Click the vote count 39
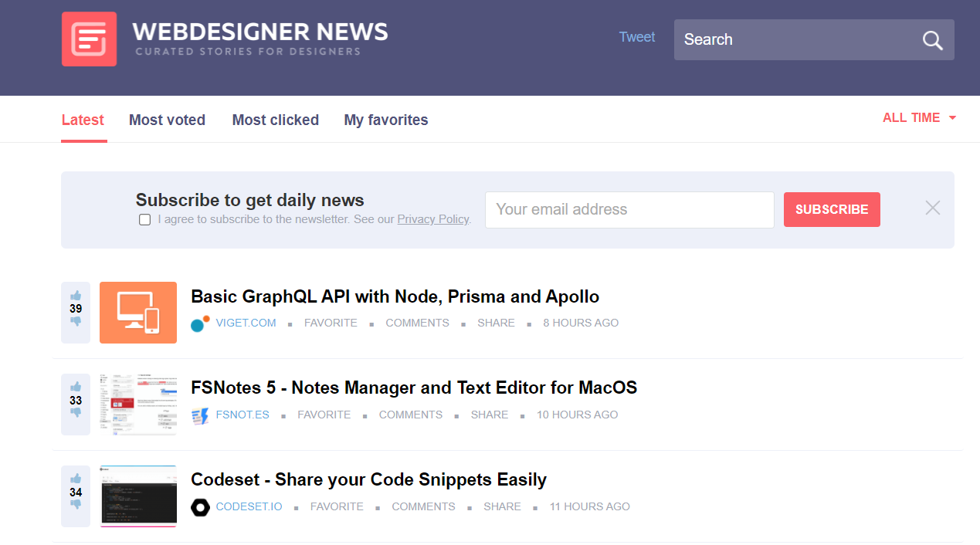The height and width of the screenshot is (545, 980). (76, 309)
